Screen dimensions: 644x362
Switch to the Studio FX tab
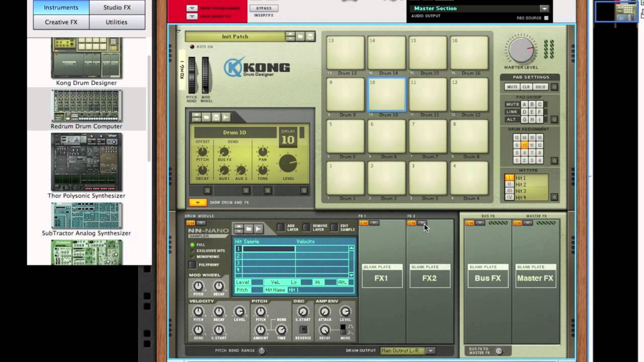(x=117, y=8)
